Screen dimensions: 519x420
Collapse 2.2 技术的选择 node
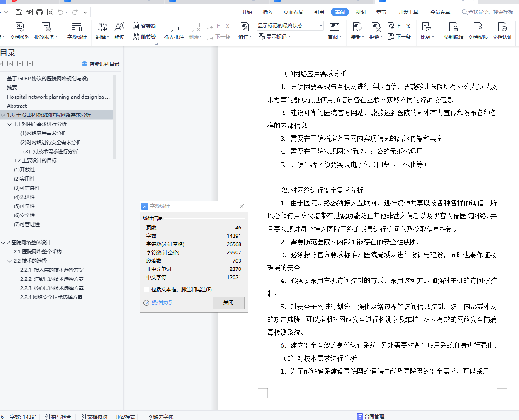pos(10,261)
